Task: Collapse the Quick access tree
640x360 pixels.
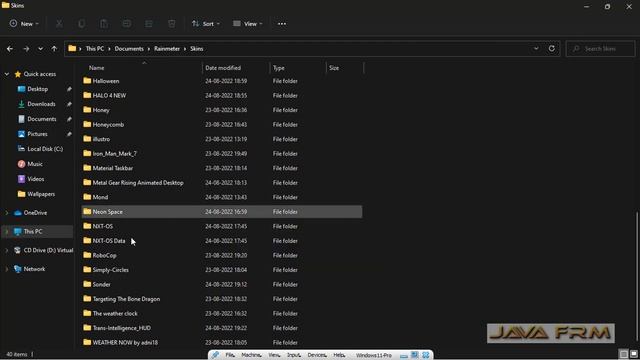Action: click(7, 74)
